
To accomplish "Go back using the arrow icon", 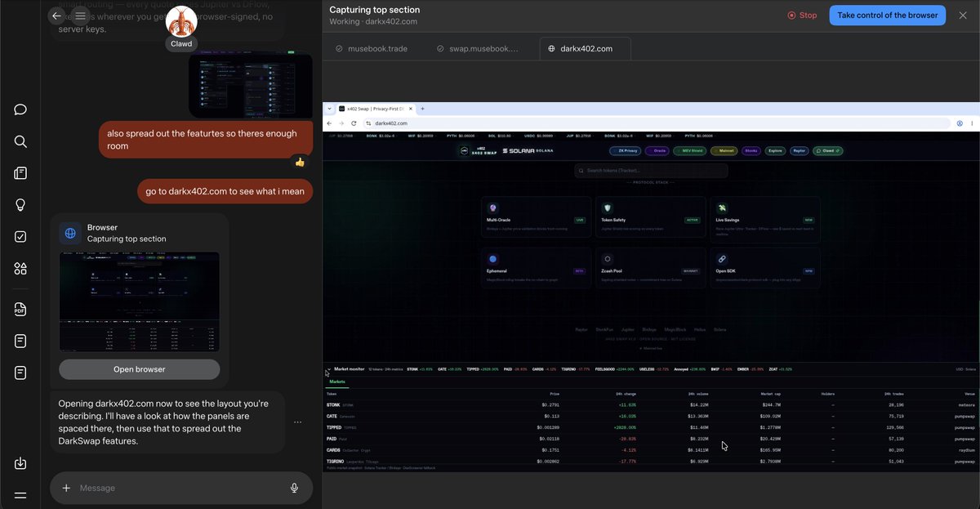I will point(56,16).
